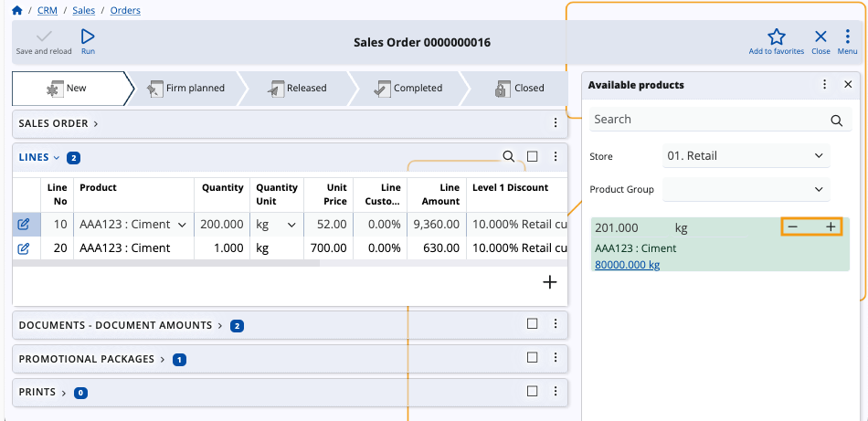Open Product dropdown on line 10
The height and width of the screenshot is (421, 868).
coord(181,226)
